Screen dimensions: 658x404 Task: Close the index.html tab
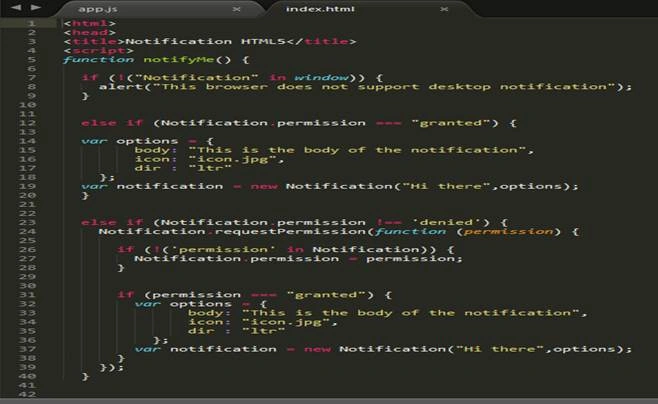pyautogui.click(x=444, y=9)
